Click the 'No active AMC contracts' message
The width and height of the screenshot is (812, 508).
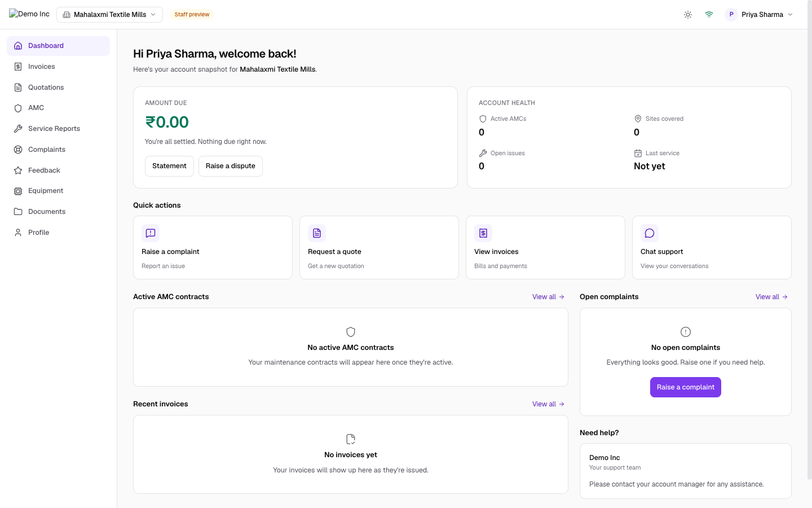click(351, 348)
